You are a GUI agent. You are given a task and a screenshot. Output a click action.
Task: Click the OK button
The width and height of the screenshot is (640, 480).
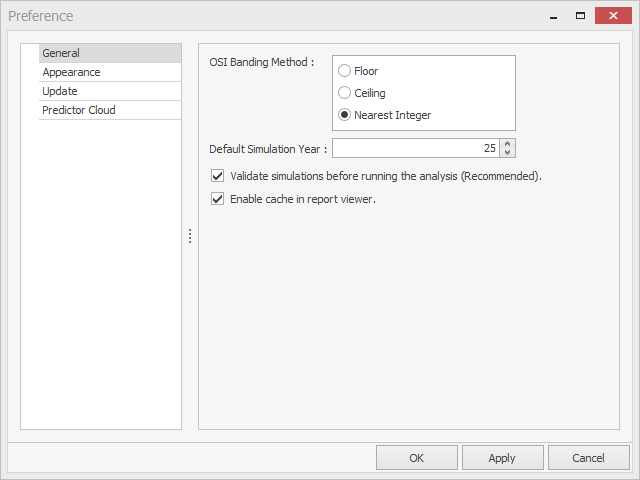[417, 458]
